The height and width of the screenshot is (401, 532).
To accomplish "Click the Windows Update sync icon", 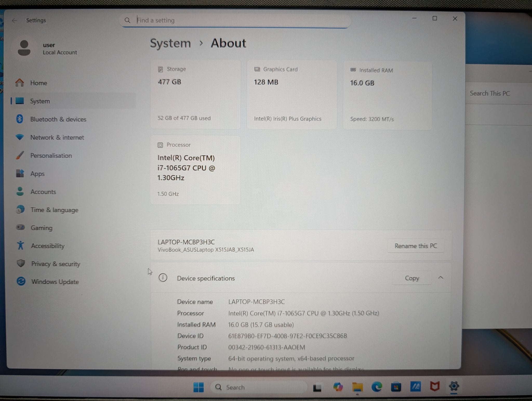I will (21, 281).
